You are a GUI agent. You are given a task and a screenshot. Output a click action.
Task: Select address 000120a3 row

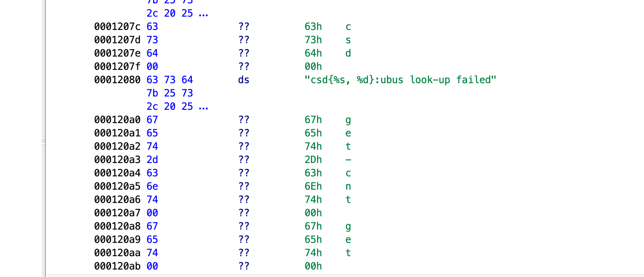click(x=117, y=160)
